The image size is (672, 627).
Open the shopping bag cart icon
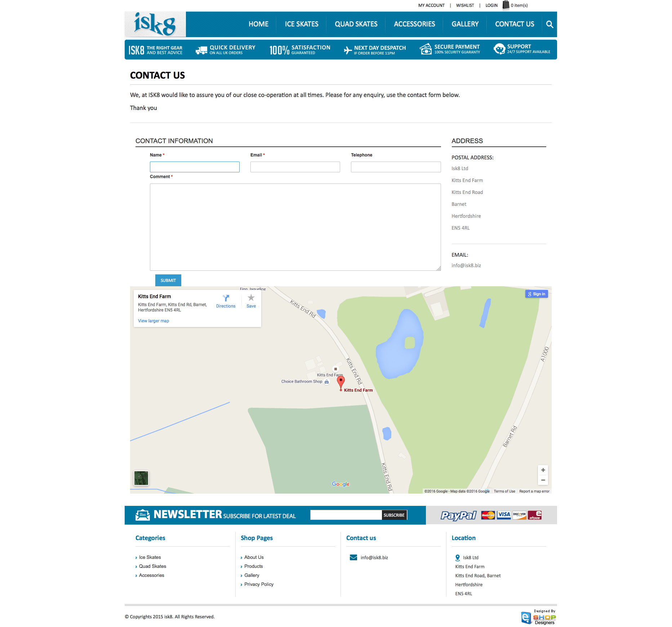click(x=506, y=5)
